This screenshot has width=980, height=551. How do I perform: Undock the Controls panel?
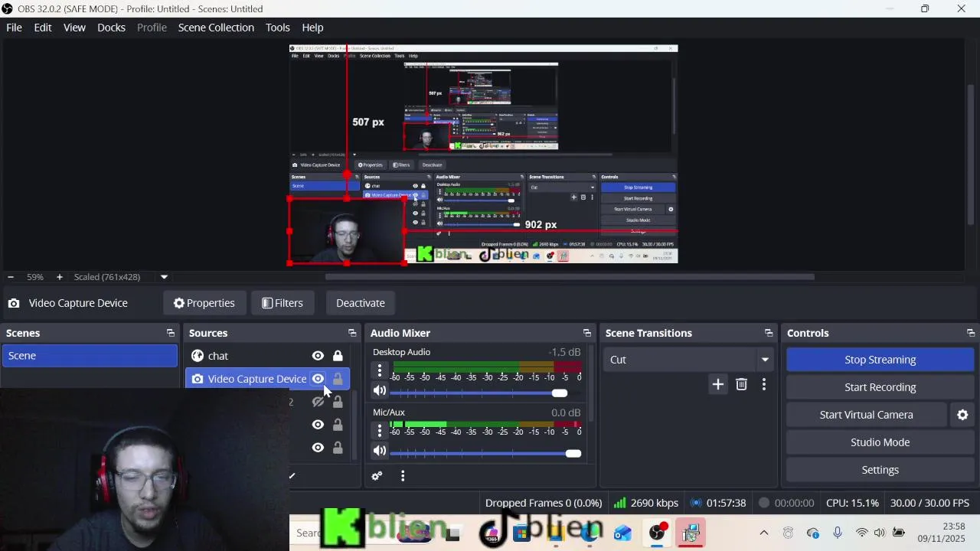[x=971, y=333]
